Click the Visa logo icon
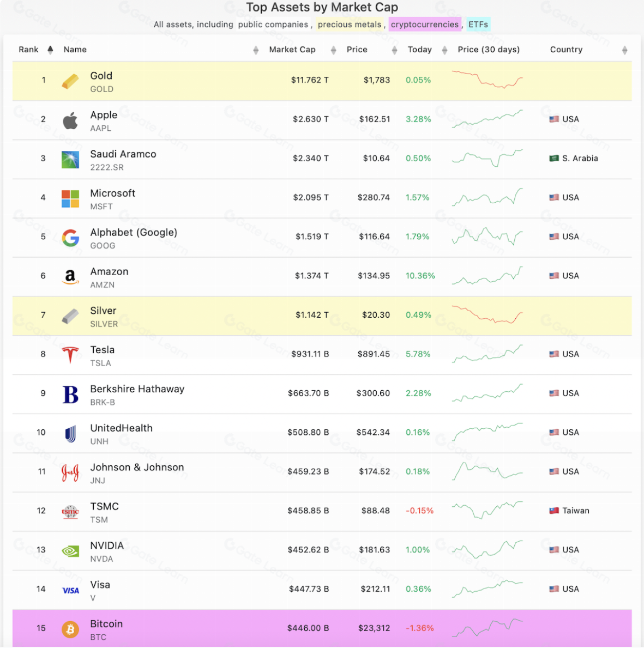644x649 pixels. tap(70, 590)
